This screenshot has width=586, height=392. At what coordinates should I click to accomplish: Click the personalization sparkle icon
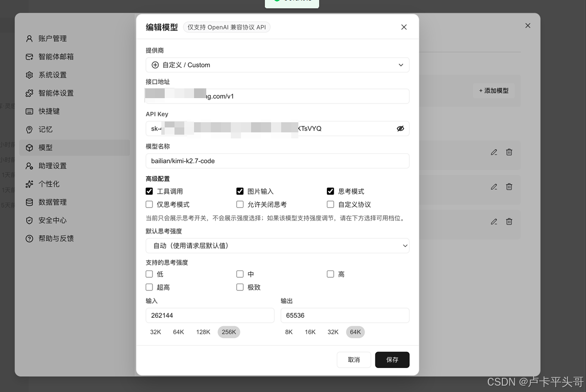coord(29,184)
